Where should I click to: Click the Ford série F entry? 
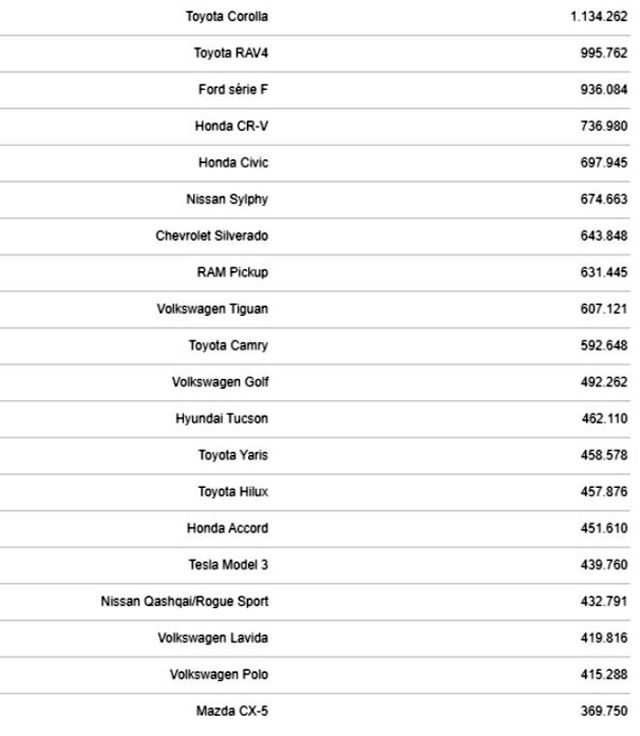pyautogui.click(x=233, y=90)
